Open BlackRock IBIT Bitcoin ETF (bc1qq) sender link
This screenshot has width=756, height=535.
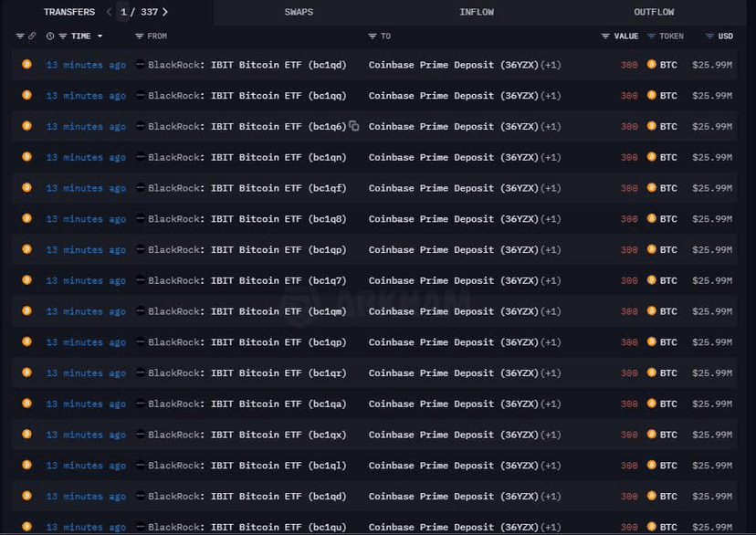click(247, 96)
